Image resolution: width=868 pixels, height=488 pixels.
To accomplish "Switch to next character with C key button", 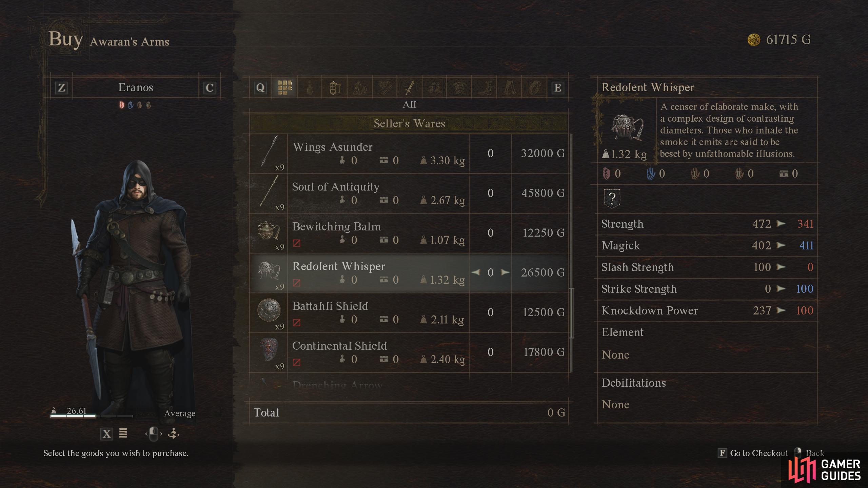I will (x=210, y=88).
